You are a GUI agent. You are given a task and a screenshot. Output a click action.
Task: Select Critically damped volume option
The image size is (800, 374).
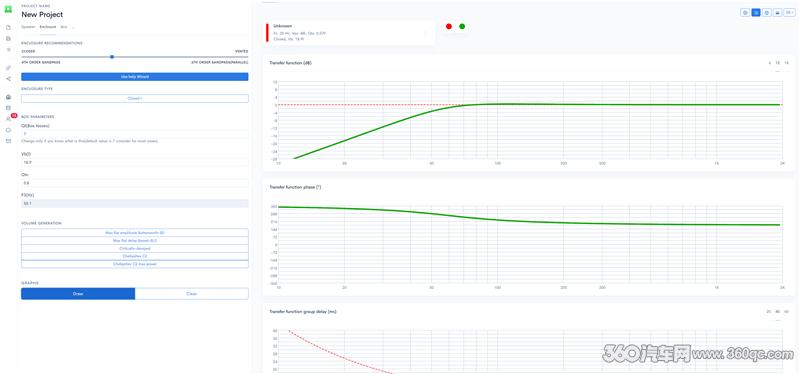135,248
